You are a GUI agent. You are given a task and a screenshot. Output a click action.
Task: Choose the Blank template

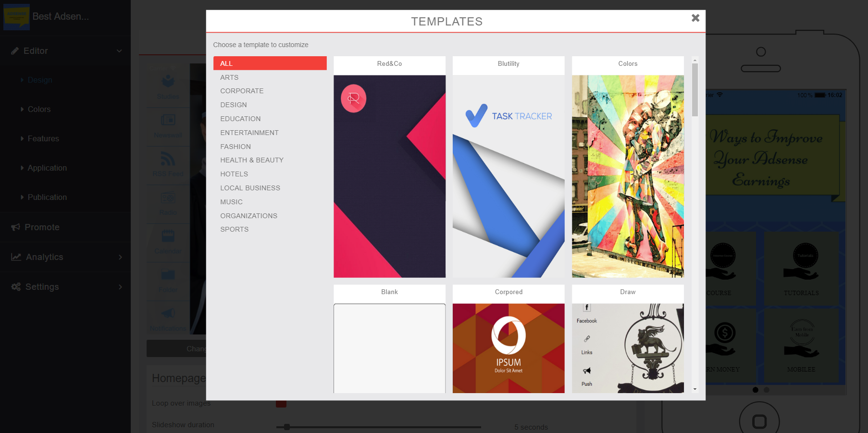(x=390, y=348)
